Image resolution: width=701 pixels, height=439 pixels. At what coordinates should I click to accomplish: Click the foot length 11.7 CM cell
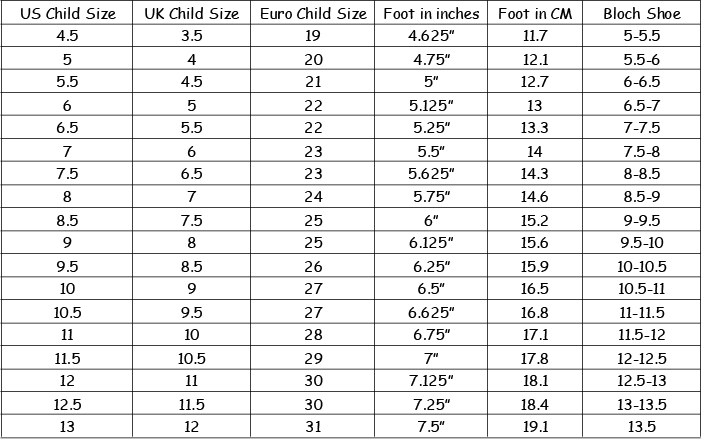click(535, 35)
